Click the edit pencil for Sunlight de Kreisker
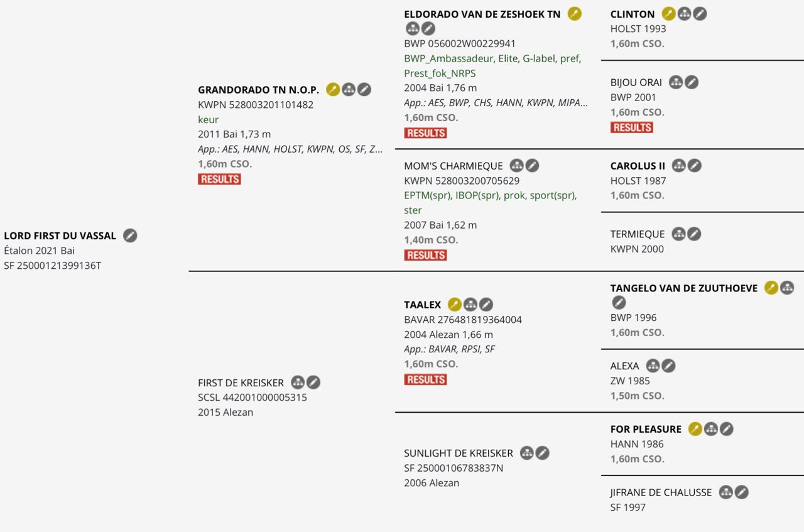Image resolution: width=804 pixels, height=532 pixels. (x=543, y=453)
